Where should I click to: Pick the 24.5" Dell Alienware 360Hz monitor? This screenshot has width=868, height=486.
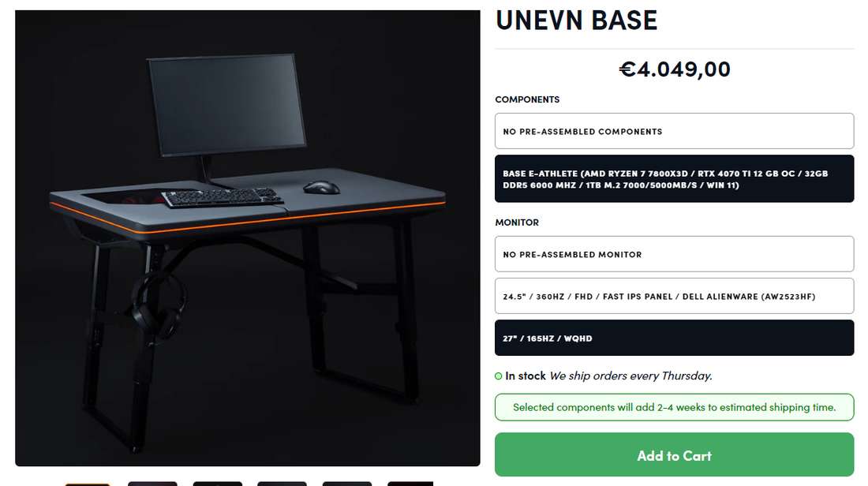click(674, 296)
